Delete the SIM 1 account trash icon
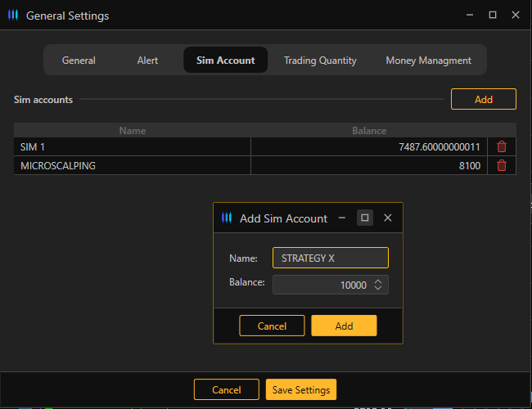The image size is (532, 409). [x=502, y=146]
